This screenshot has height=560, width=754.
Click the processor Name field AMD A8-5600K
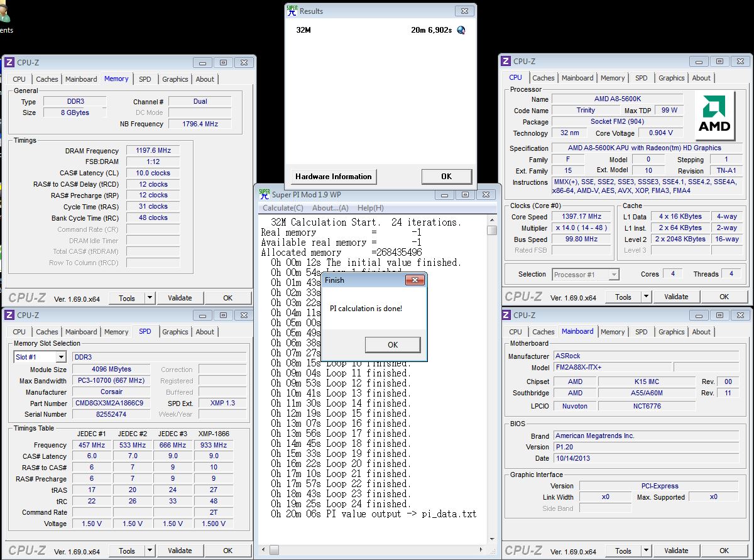(x=618, y=99)
